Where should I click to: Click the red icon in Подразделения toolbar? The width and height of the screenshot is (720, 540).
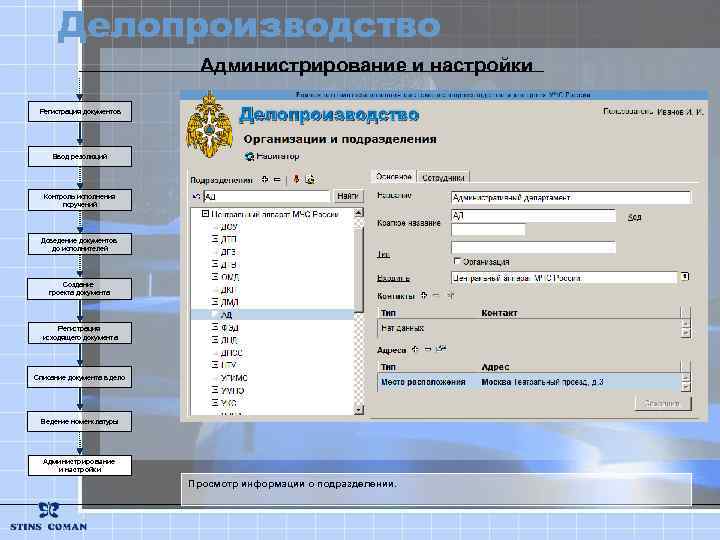click(296, 180)
